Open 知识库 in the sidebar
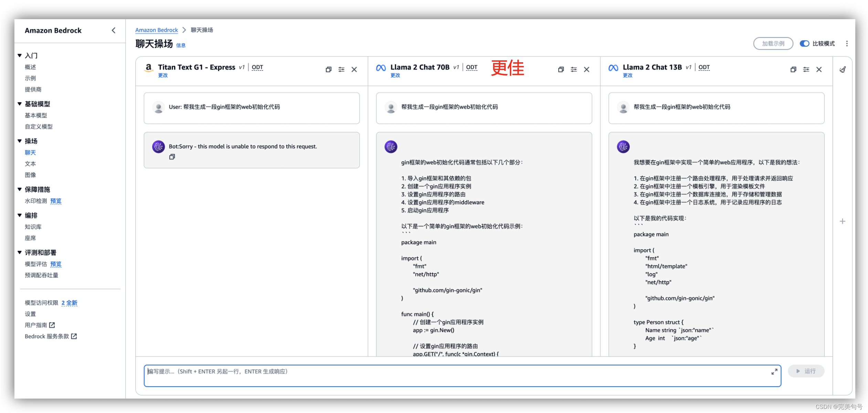868x413 pixels. click(33, 227)
